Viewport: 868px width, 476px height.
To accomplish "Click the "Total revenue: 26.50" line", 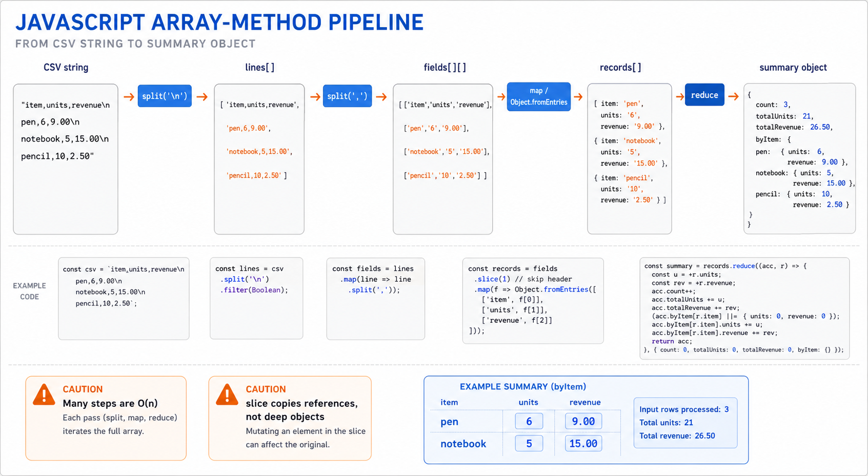I will [677, 436].
